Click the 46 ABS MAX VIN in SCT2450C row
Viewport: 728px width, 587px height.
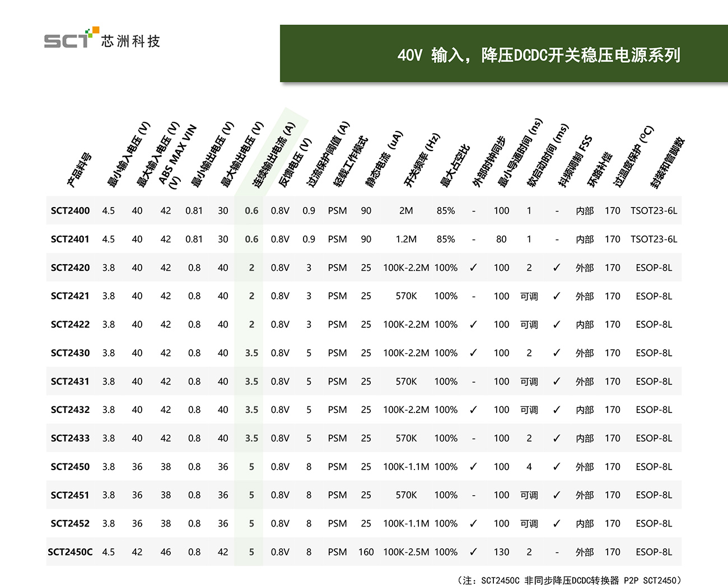[166, 552]
